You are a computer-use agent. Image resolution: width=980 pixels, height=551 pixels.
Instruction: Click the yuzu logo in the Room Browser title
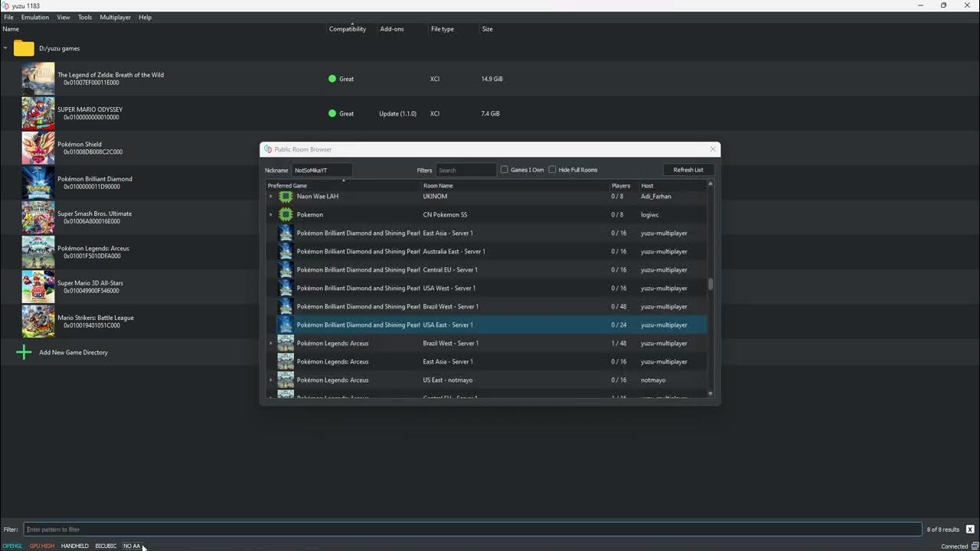[268, 149]
